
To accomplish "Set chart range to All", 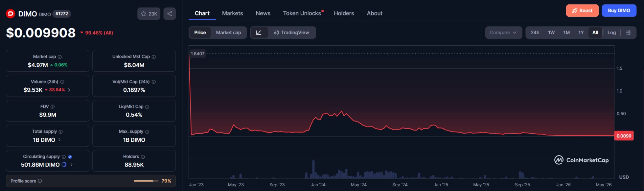I will click(x=595, y=32).
